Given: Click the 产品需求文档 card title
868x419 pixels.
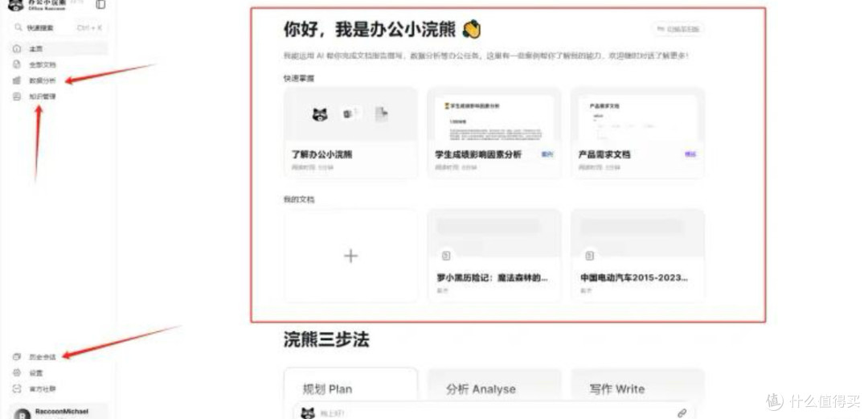Looking at the screenshot, I should 604,154.
